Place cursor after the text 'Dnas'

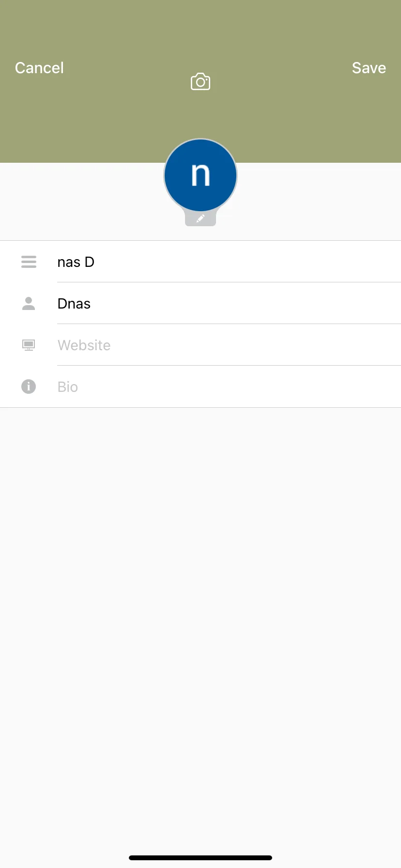tap(92, 304)
